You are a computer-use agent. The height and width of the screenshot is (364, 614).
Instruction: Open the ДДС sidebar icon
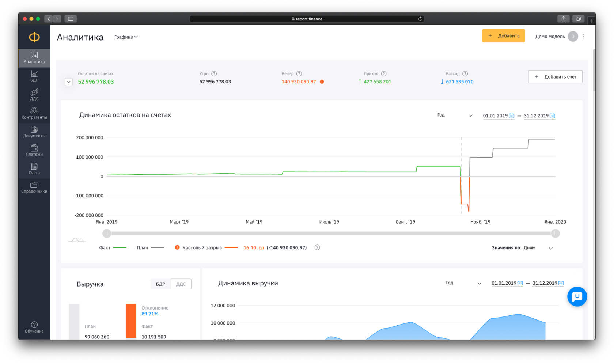[x=34, y=95]
